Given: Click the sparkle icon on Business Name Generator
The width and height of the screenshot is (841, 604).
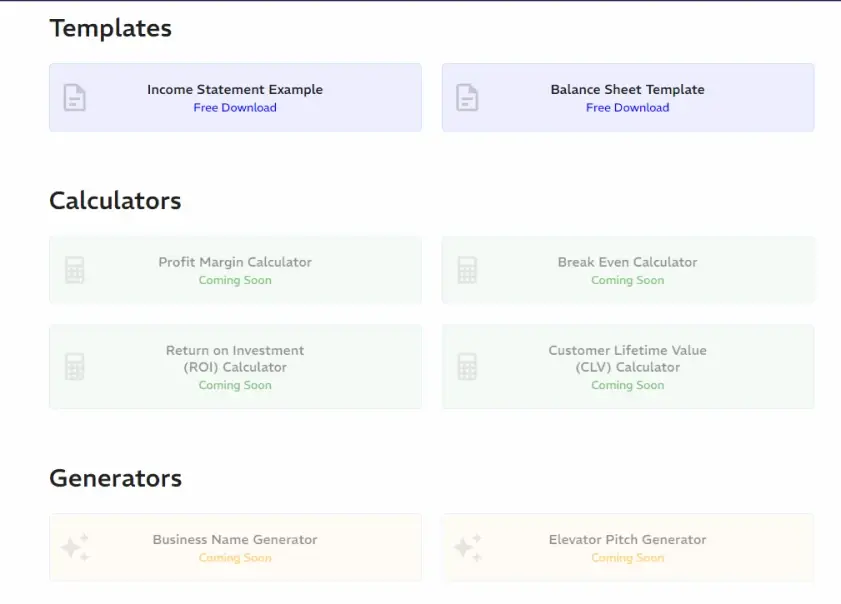Looking at the screenshot, I should pos(75,547).
